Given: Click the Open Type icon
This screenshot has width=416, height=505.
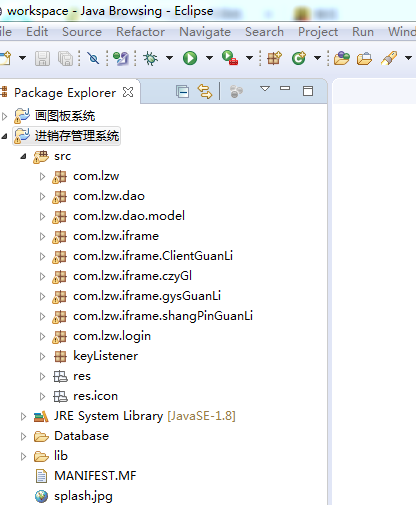Looking at the screenshot, I should point(342,58).
